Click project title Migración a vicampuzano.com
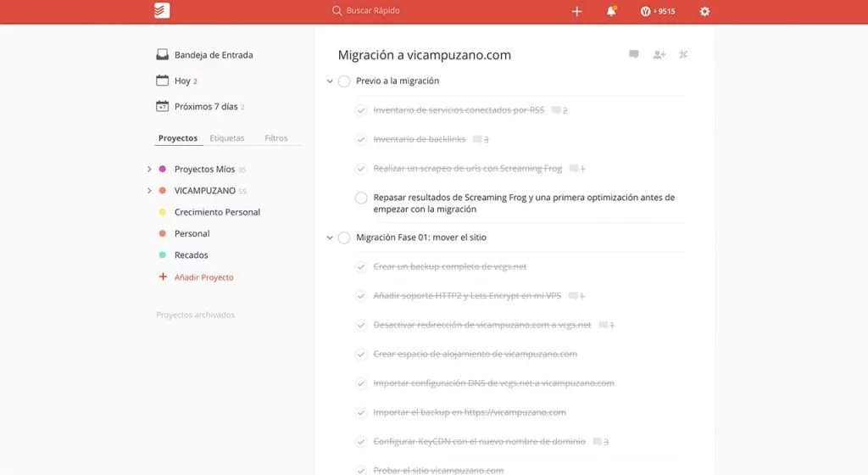Viewport: 868px width, 475px height. point(425,55)
